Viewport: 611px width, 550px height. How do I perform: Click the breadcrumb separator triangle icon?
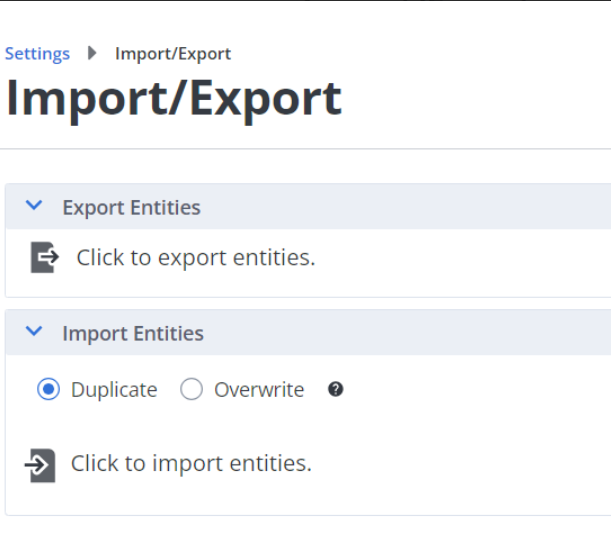tap(93, 53)
